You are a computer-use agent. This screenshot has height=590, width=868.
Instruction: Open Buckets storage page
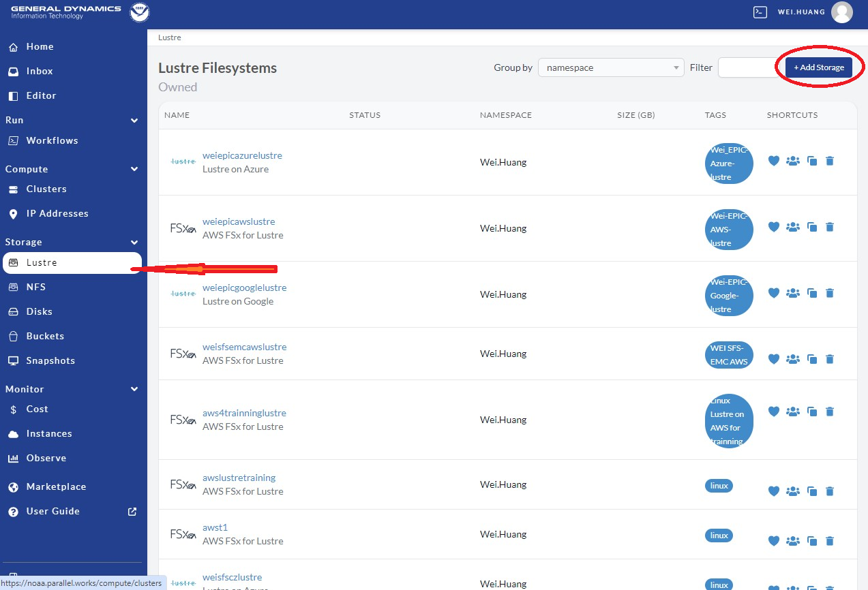[x=45, y=336]
